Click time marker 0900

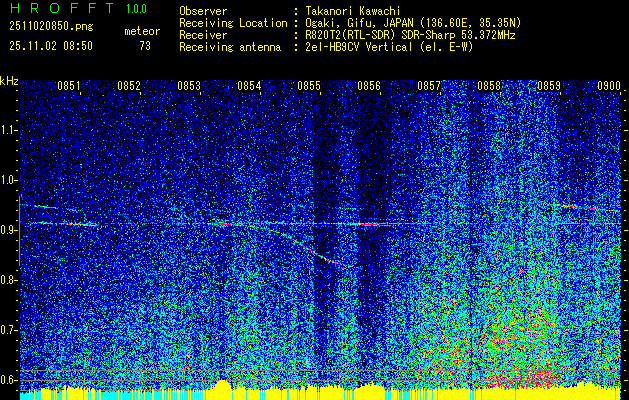pyautogui.click(x=609, y=86)
